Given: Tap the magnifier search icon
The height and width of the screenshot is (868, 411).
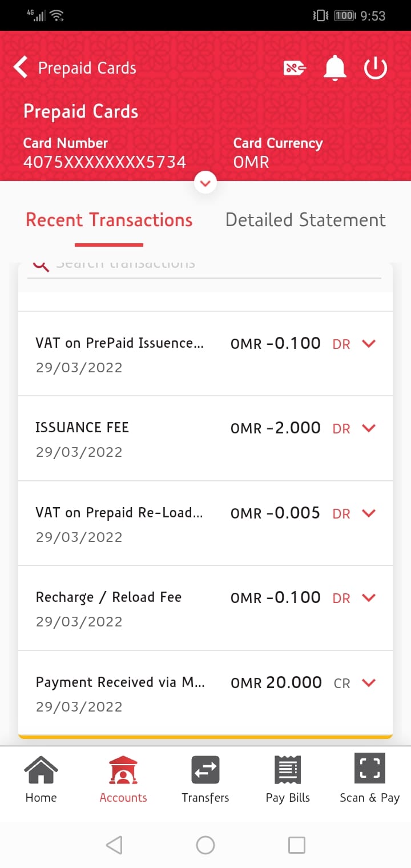Looking at the screenshot, I should click(x=41, y=265).
